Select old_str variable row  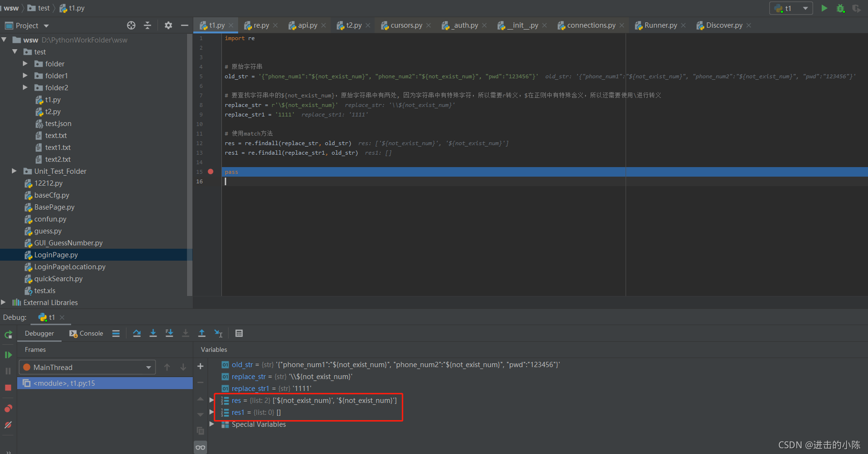[390, 364]
